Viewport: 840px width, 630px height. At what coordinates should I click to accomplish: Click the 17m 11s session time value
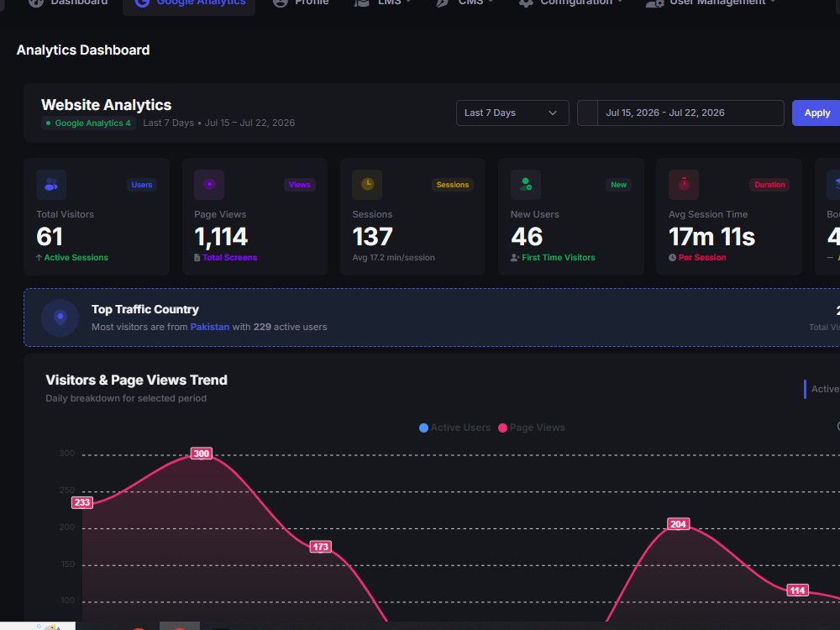point(711,237)
